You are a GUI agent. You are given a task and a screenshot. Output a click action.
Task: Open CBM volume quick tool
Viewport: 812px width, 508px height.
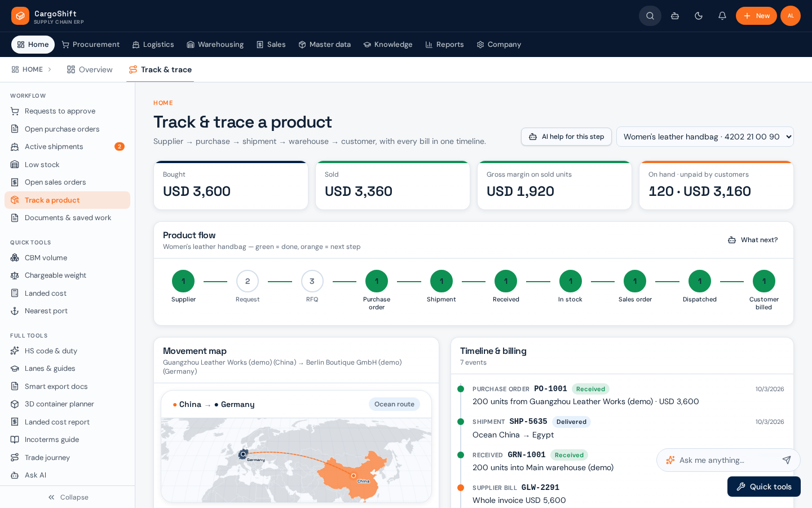(67, 257)
